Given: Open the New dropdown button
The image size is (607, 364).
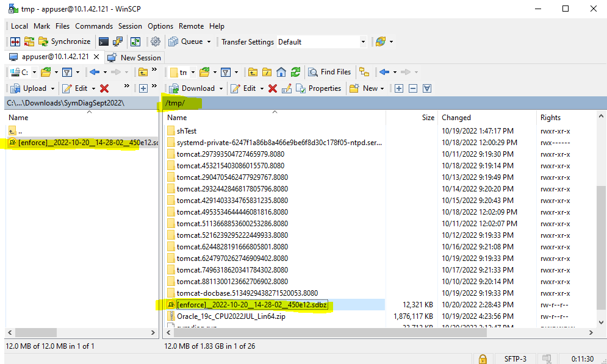Looking at the screenshot, I should (x=367, y=88).
